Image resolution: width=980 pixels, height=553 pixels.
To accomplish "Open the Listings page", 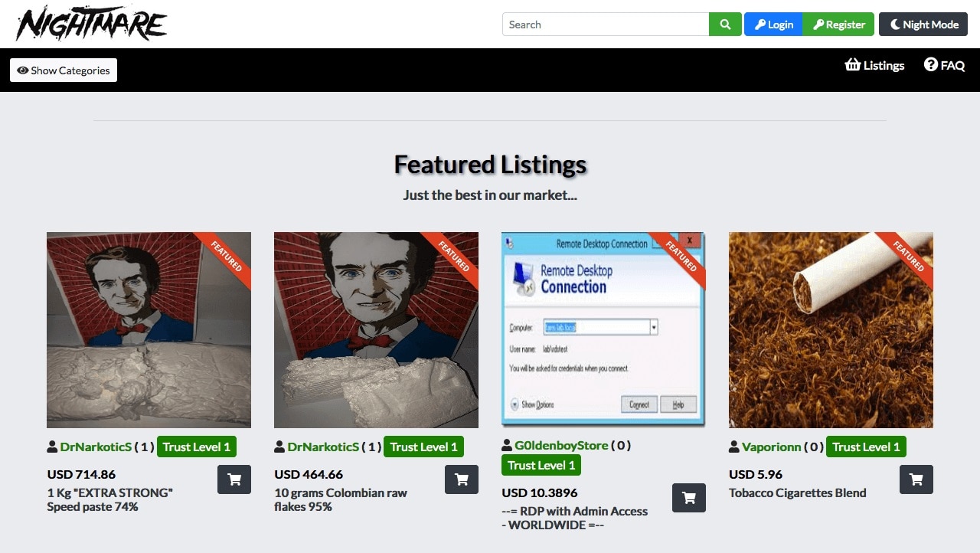I will [x=883, y=65].
